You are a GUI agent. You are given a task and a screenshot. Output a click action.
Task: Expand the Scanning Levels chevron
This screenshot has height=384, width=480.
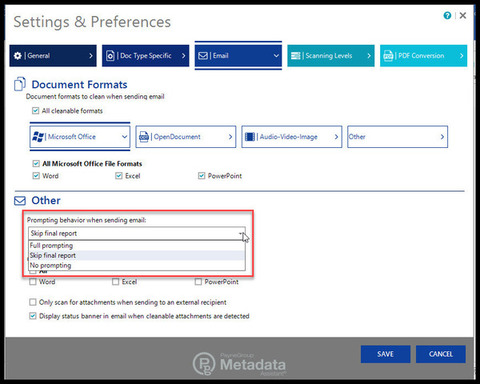click(x=369, y=56)
